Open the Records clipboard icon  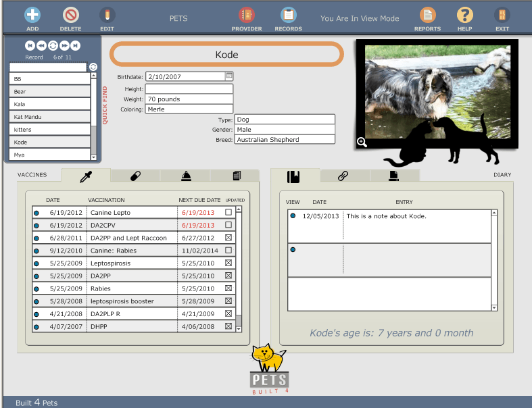click(289, 15)
